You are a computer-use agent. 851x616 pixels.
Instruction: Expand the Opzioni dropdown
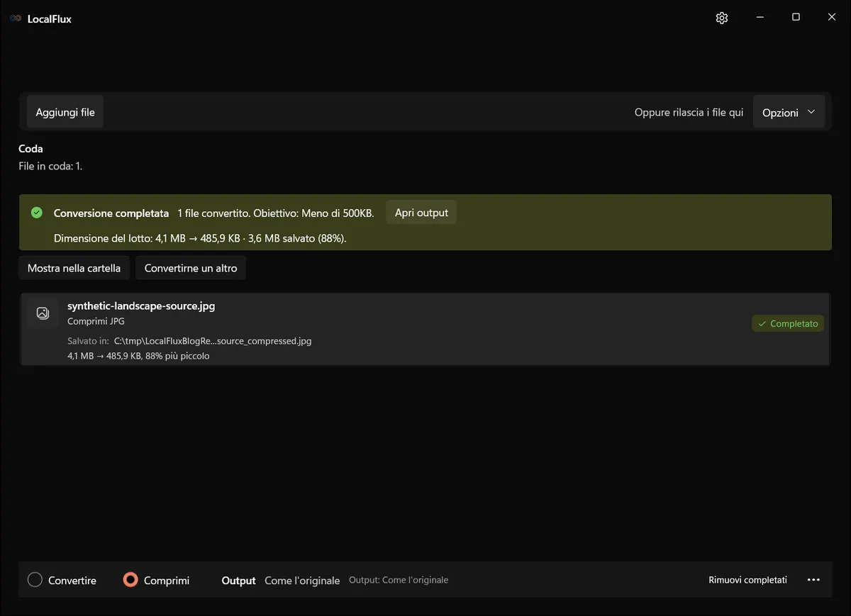789,112
